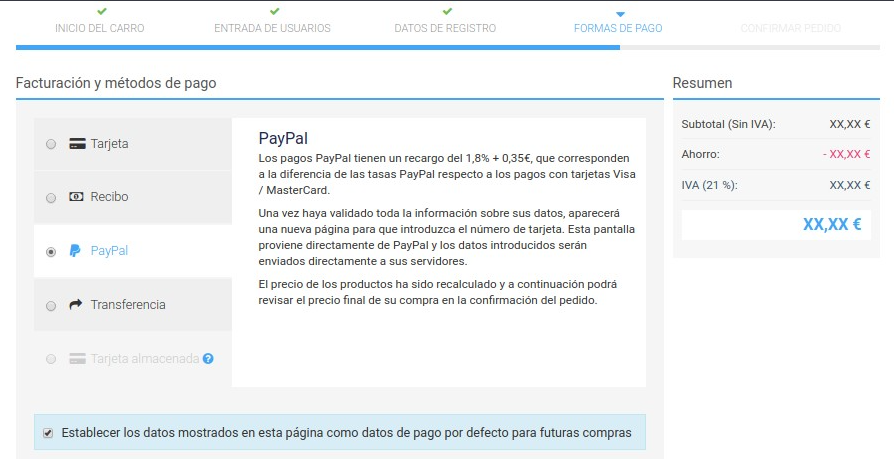Choose the Tarjeta payment label
This screenshot has width=894, height=459.
(109, 144)
